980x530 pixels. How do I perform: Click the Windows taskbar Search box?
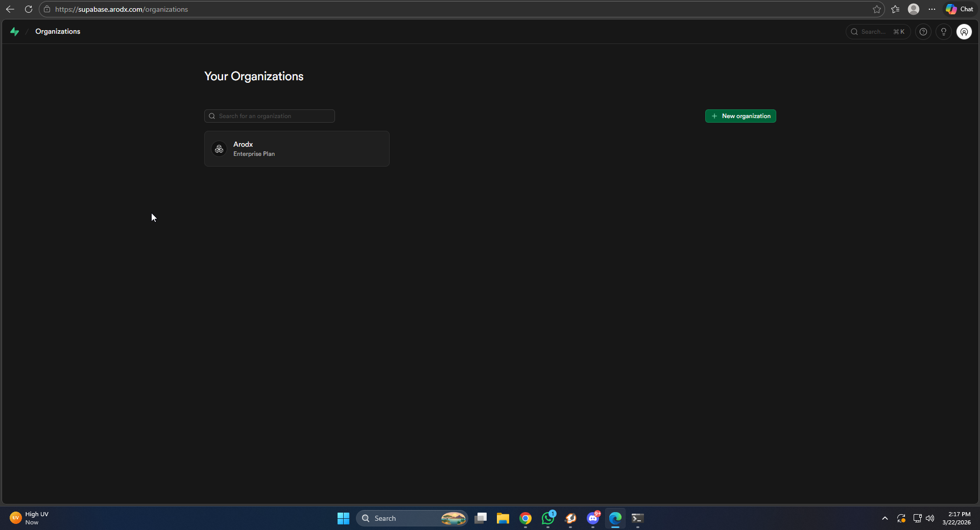(x=412, y=518)
